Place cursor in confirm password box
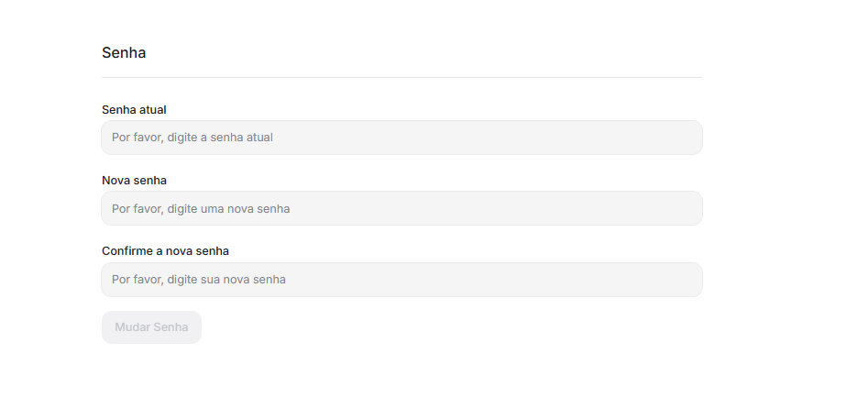Viewport: 868px width, 398px height. 401,280
